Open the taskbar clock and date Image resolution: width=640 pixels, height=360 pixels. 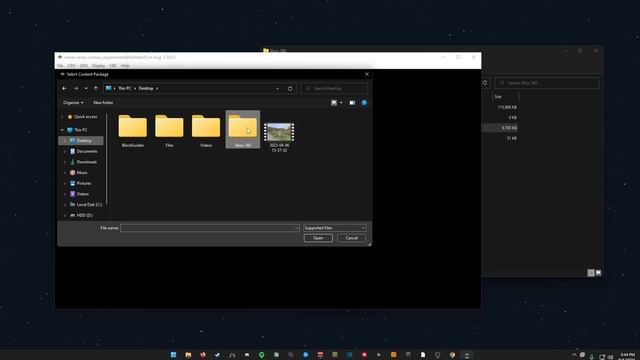[627, 356]
